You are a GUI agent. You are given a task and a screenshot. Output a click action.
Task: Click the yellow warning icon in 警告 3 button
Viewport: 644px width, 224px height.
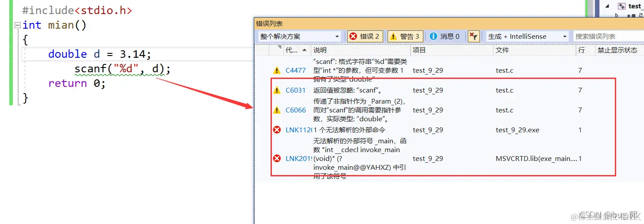(394, 37)
